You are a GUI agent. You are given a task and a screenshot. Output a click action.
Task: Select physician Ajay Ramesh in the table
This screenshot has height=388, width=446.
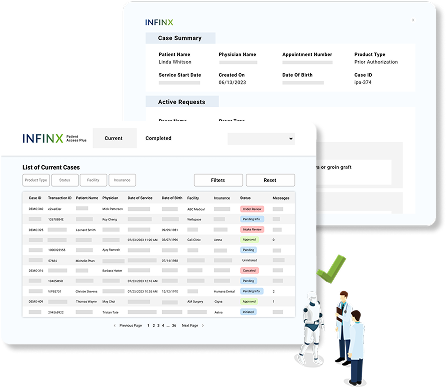111,250
